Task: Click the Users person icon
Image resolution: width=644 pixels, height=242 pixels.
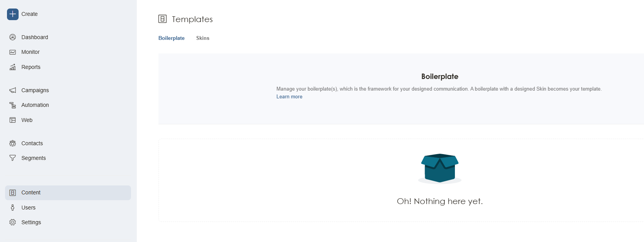Action: pos(13,208)
